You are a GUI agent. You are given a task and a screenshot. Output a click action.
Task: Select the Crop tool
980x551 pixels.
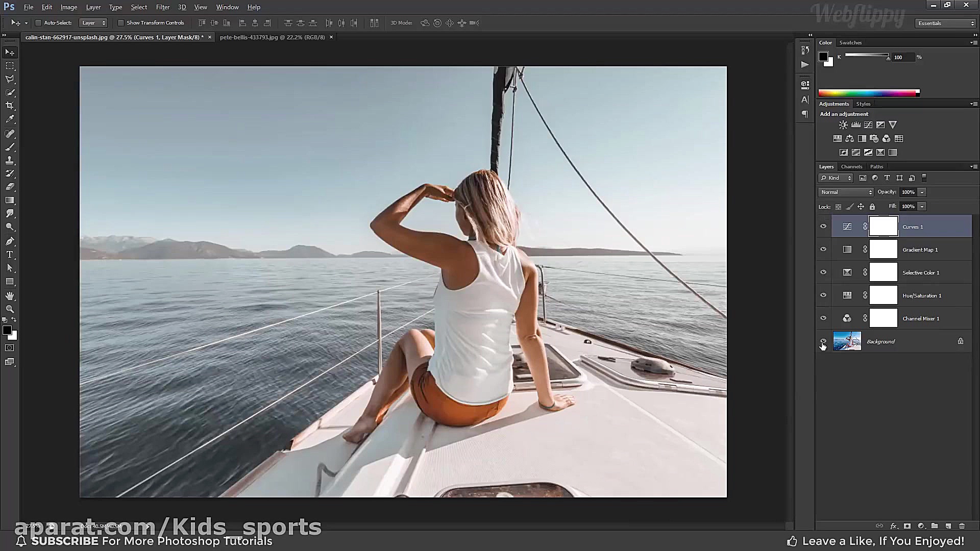pyautogui.click(x=10, y=106)
